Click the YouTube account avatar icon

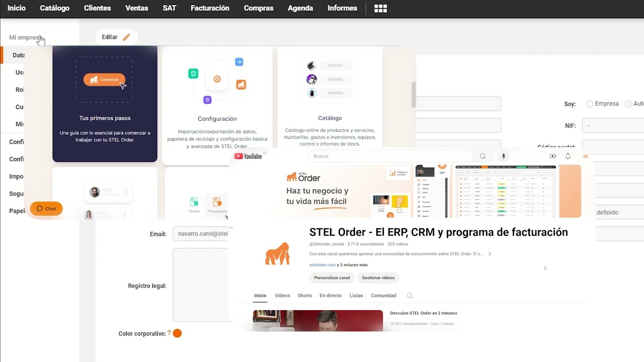pyautogui.click(x=586, y=156)
